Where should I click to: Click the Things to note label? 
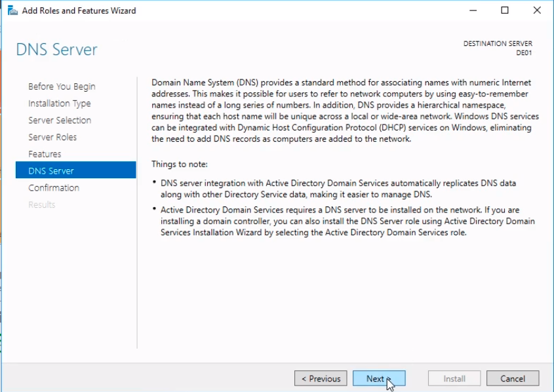(x=180, y=165)
